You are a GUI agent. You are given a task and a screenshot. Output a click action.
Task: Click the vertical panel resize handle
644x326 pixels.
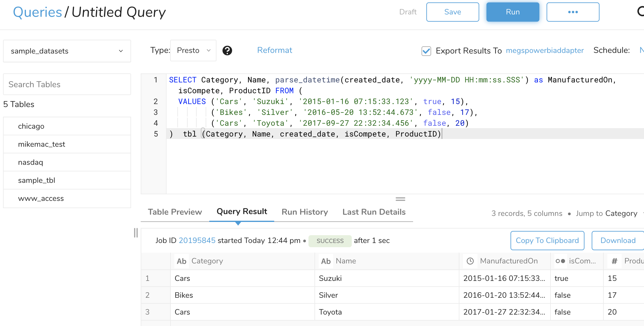[136, 233]
